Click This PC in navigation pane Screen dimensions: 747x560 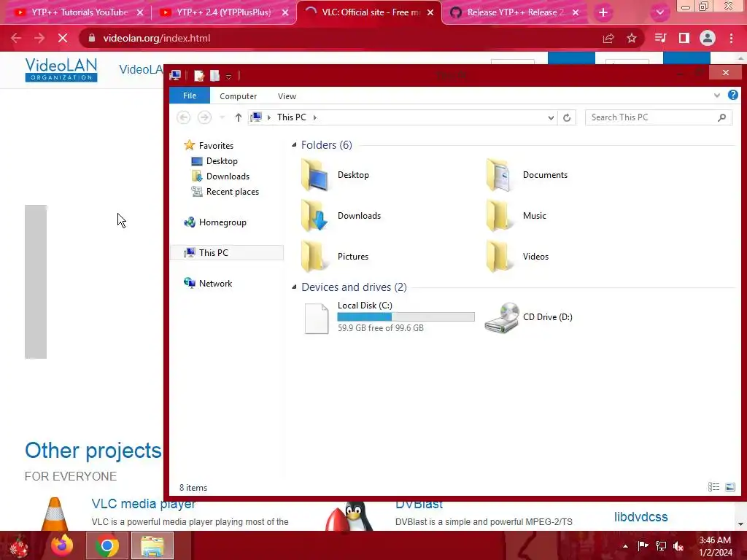click(227, 253)
